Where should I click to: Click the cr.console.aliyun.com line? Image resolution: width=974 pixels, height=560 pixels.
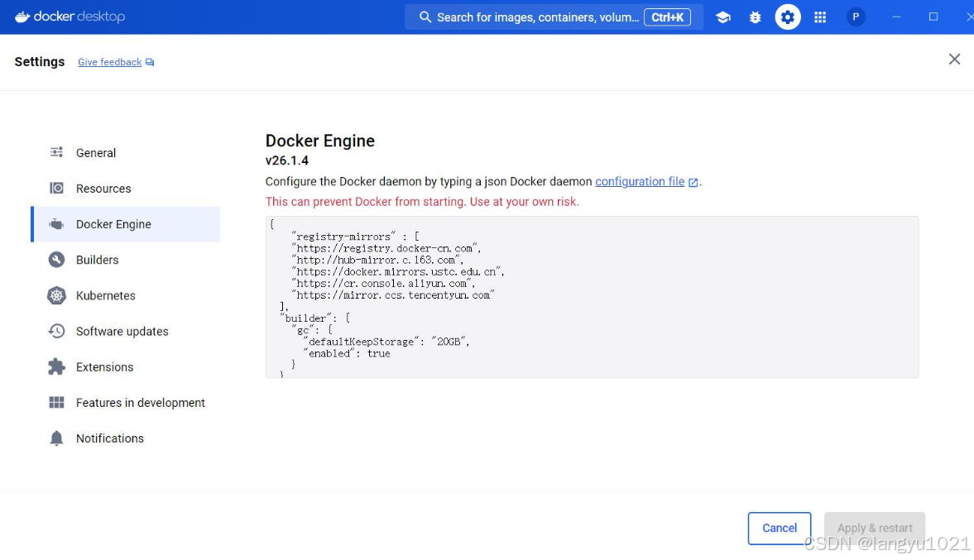tap(383, 284)
